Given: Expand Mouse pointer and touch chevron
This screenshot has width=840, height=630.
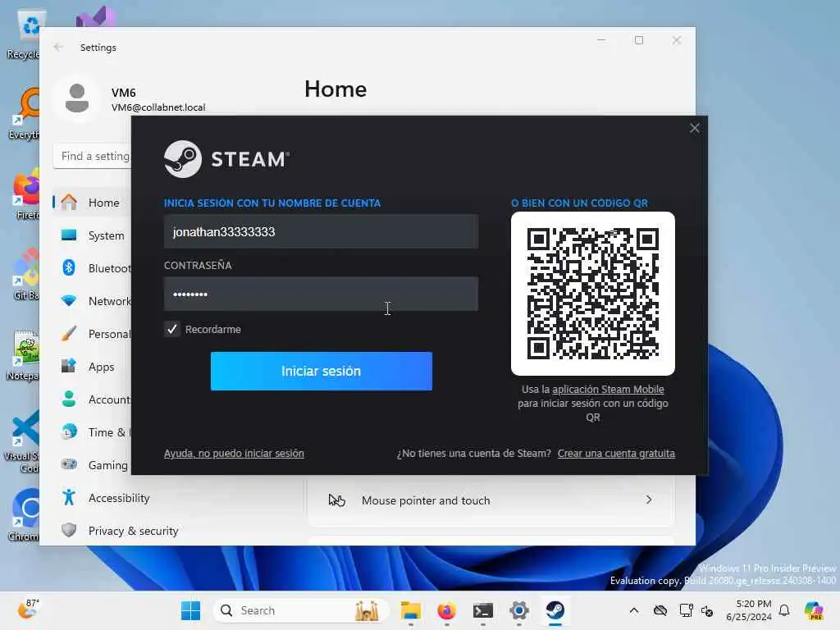Looking at the screenshot, I should tap(649, 500).
